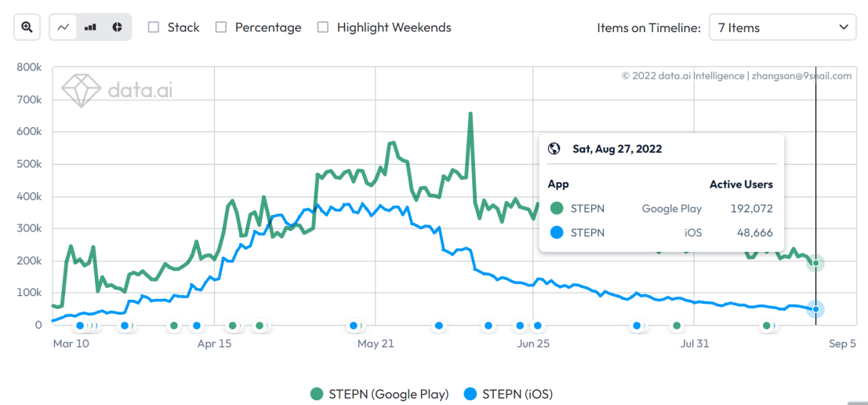Click the blue event dot below May 21
Viewport: 868px width, 405px height.
354,325
